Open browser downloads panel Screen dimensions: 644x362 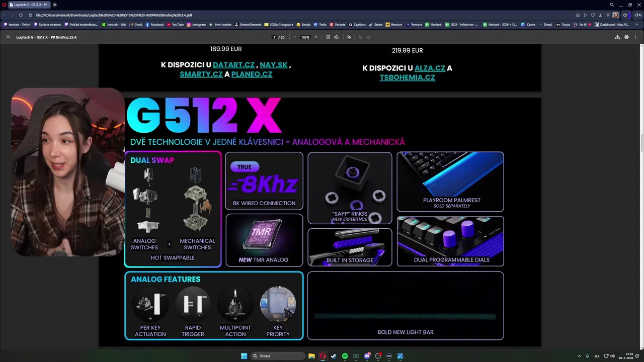pyautogui.click(x=600, y=15)
